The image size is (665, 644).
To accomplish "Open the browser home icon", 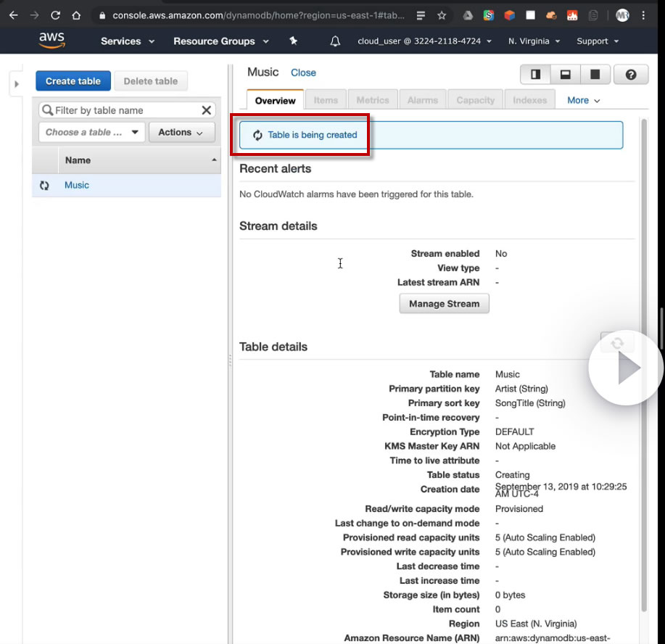I will (x=76, y=15).
